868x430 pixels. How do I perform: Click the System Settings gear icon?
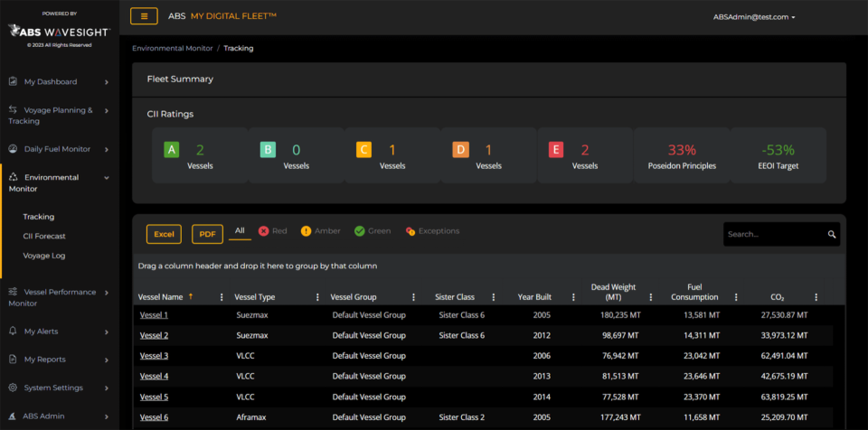click(x=14, y=388)
